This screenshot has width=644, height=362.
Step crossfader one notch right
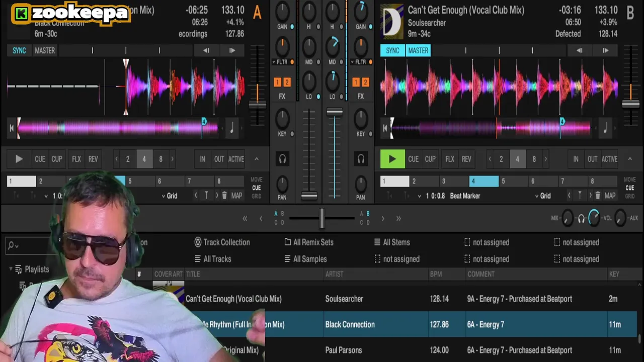click(x=383, y=218)
